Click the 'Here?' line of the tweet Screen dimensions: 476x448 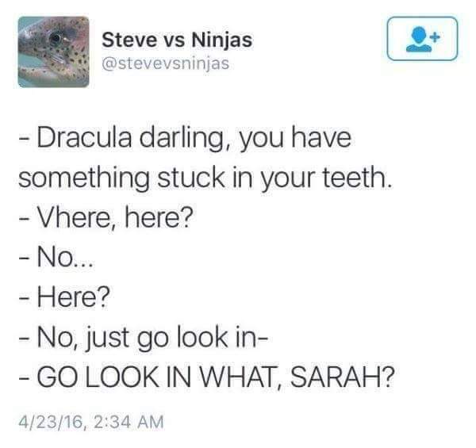tap(63, 297)
